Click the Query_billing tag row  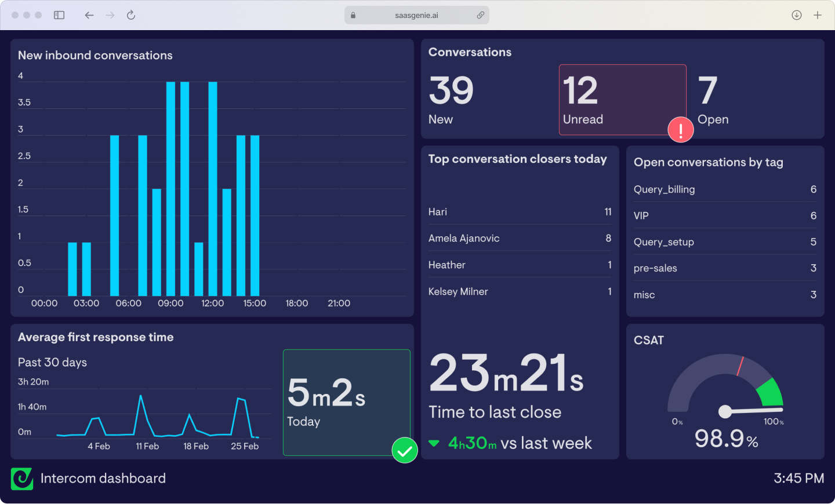click(x=724, y=189)
